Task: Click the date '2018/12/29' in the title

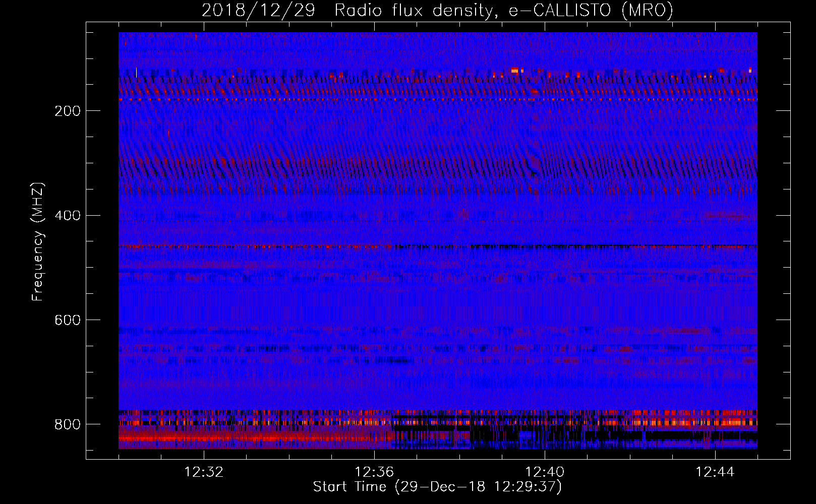Action: [258, 11]
